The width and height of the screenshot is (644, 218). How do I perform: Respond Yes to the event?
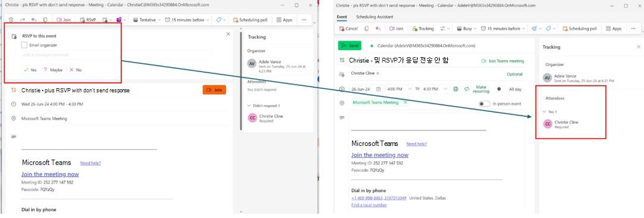[x=30, y=70]
